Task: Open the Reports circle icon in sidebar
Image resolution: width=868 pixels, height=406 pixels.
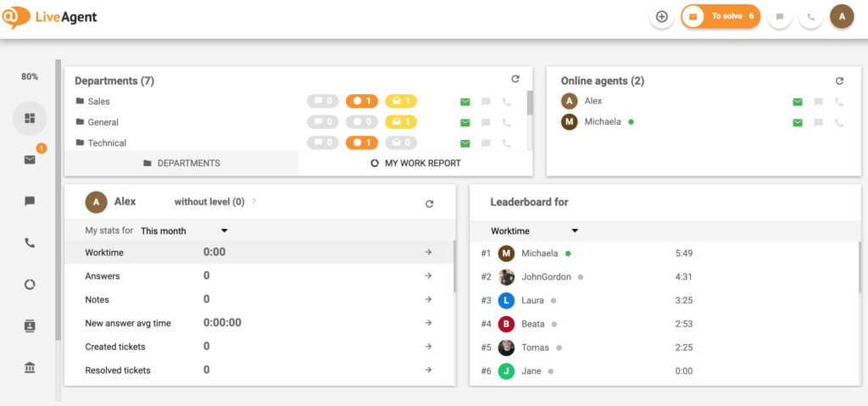Action: pyautogui.click(x=30, y=285)
